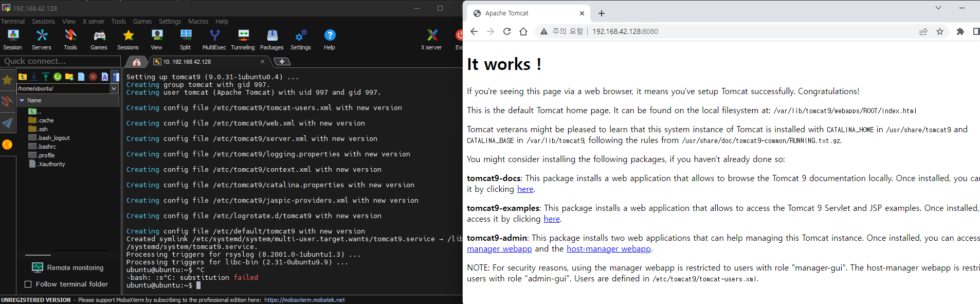Click the security warning icon in address bar
This screenshot has height=304, width=980.
[x=544, y=31]
